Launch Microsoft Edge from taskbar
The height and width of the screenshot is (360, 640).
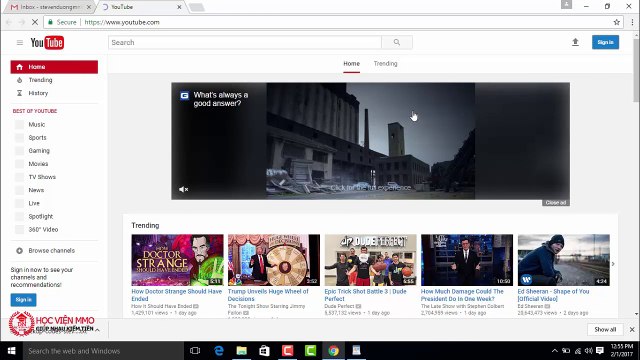pyautogui.click(x=219, y=351)
